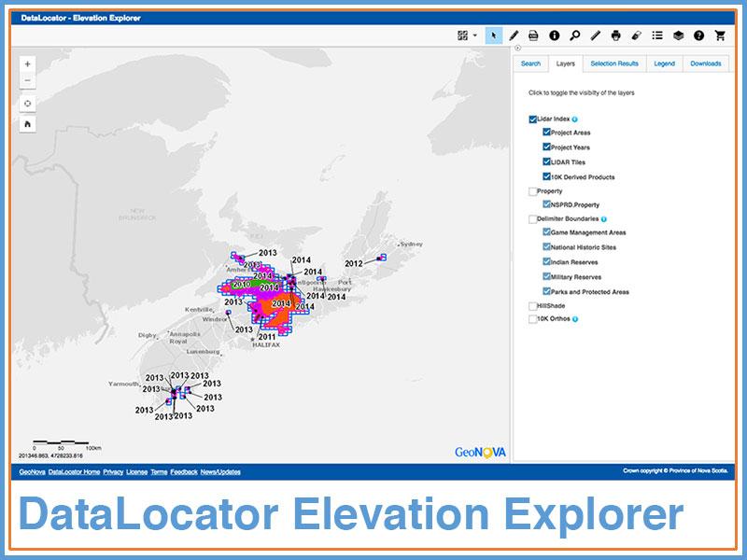Click the HALIFAX city label

click(x=266, y=344)
